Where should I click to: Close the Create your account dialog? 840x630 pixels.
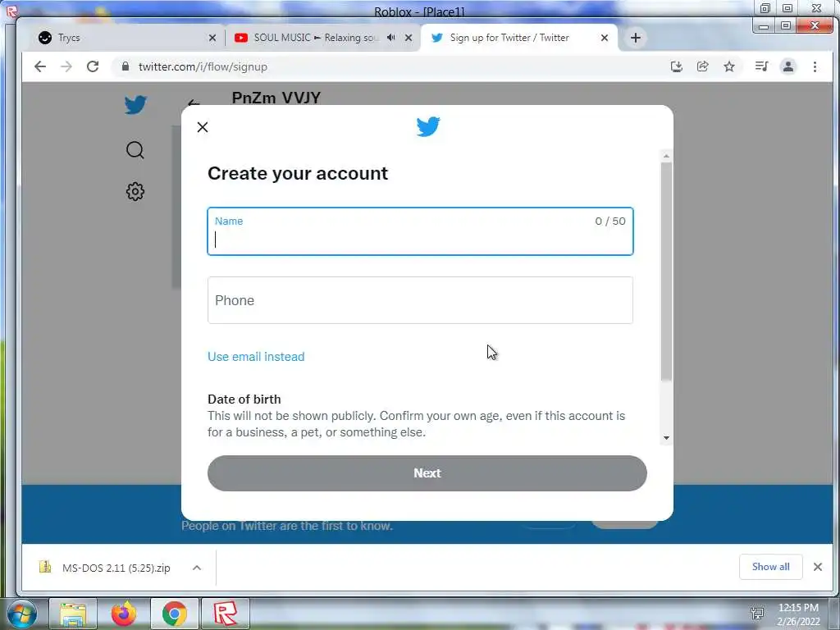coord(203,127)
